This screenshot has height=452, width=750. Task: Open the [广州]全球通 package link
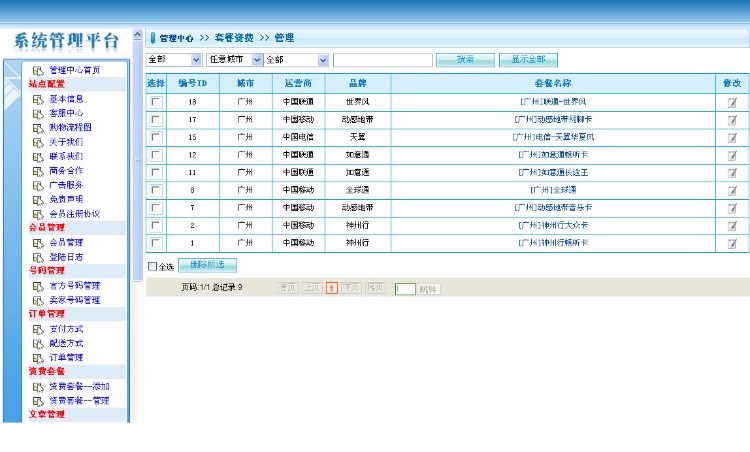pos(553,190)
